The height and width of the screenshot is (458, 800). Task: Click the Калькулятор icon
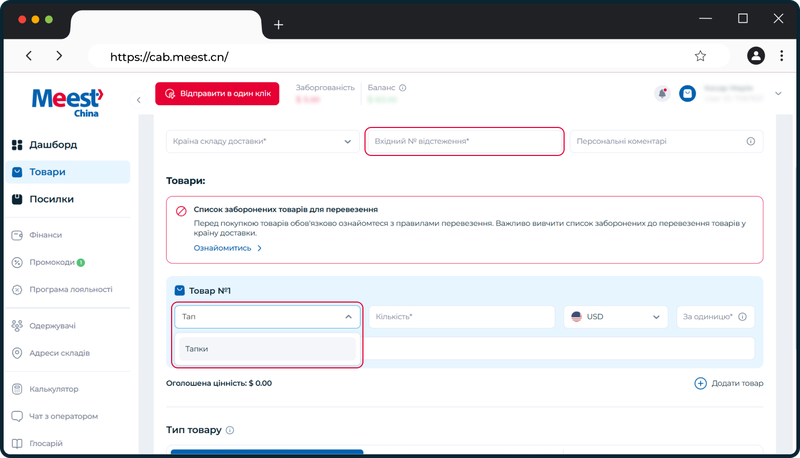click(17, 389)
